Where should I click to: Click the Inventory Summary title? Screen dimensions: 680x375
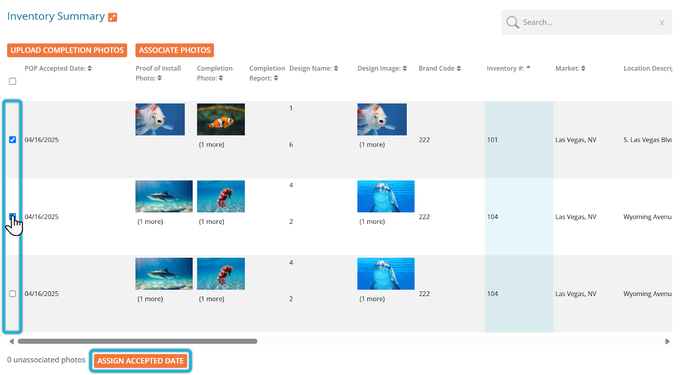[56, 16]
